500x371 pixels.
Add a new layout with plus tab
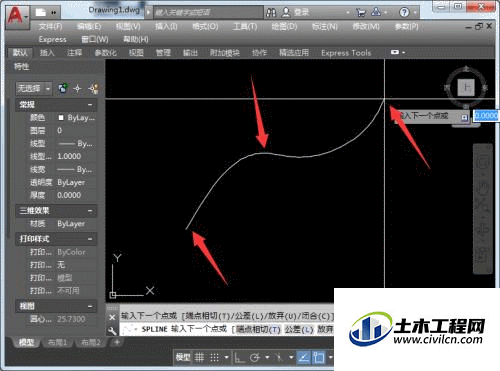117,342
